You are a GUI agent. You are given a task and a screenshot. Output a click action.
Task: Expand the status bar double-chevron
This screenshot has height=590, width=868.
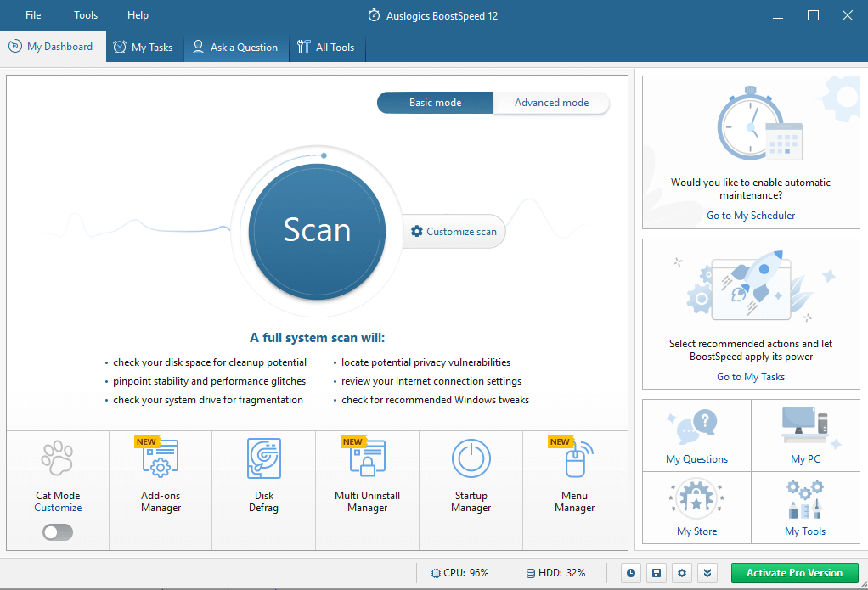tap(707, 573)
